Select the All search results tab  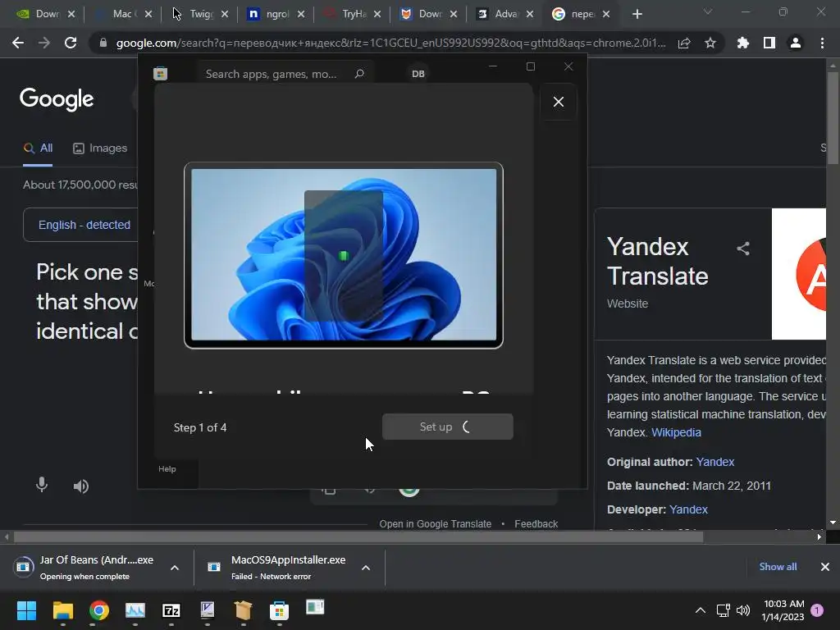click(x=38, y=148)
